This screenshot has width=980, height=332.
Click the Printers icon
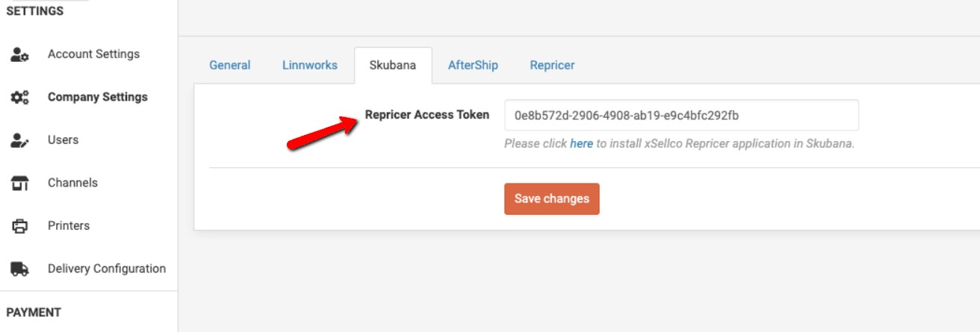point(19,226)
